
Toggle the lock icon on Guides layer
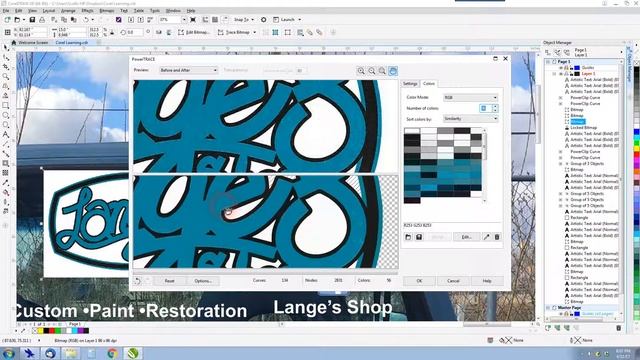[x=571, y=68]
